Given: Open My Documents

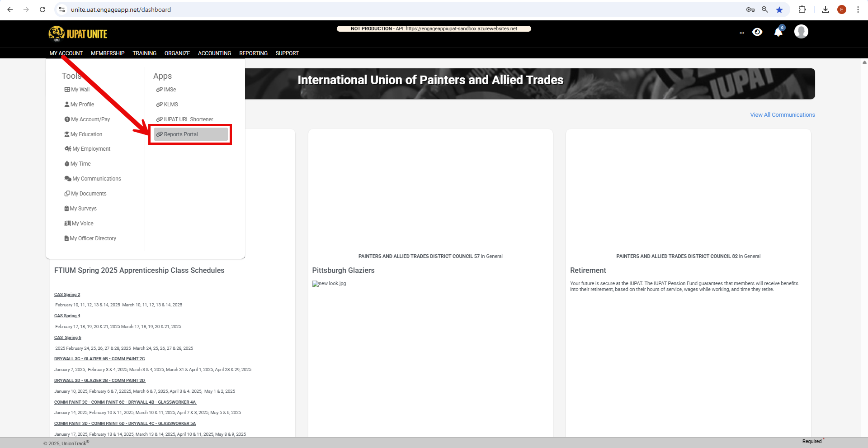Looking at the screenshot, I should [x=85, y=194].
